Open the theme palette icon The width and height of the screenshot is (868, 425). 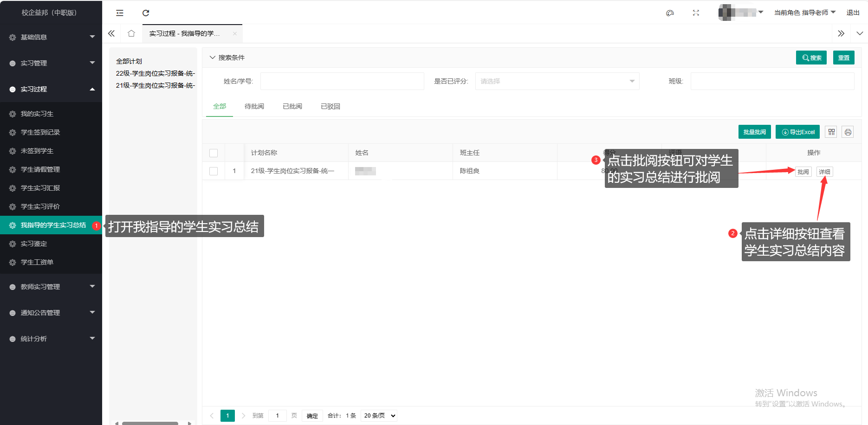coord(670,13)
